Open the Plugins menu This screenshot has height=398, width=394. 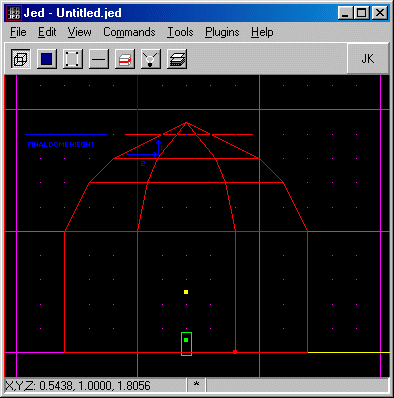click(222, 32)
